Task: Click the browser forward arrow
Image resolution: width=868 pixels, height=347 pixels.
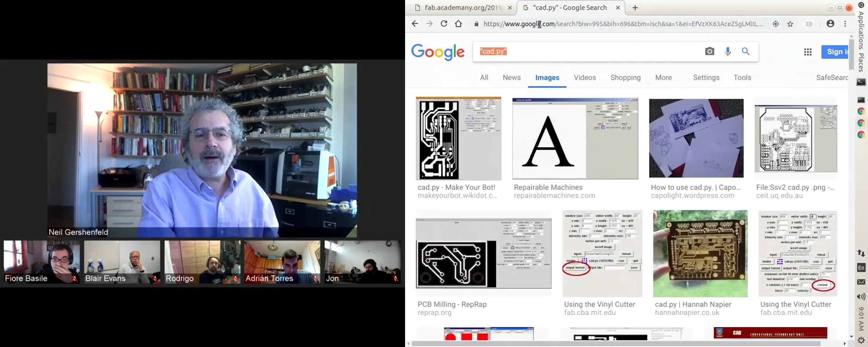Action: click(429, 24)
